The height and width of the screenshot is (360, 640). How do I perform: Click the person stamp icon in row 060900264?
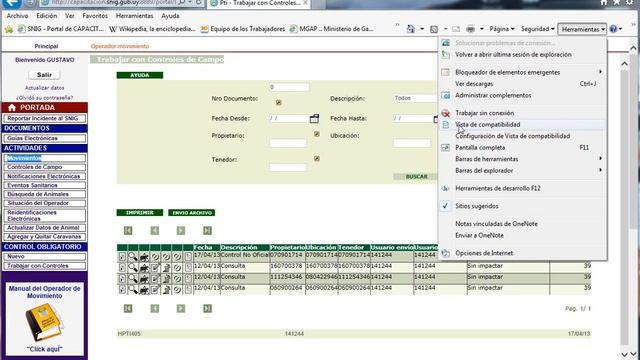pos(166,289)
